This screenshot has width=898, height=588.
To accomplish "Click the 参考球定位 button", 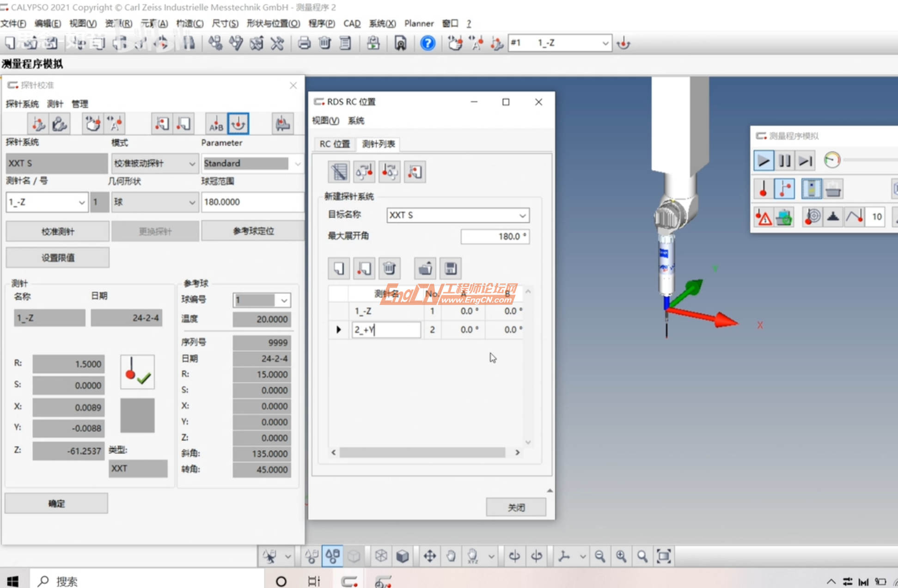I will point(253,231).
